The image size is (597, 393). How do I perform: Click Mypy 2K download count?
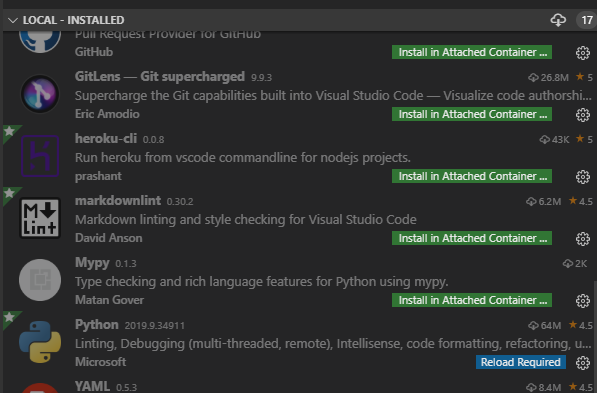coord(575,264)
